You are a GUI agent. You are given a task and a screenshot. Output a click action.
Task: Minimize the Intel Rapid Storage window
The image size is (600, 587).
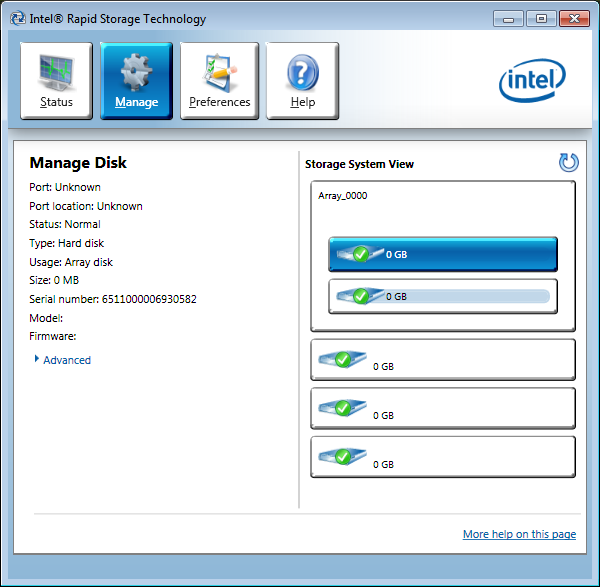(508, 19)
